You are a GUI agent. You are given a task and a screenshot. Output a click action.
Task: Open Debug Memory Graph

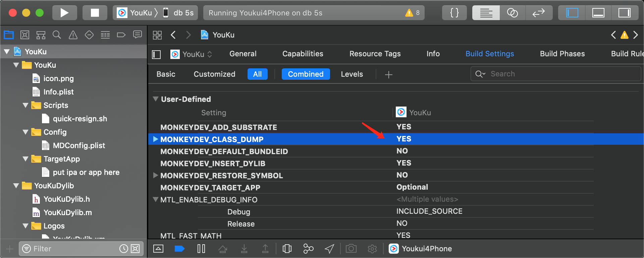coord(308,249)
